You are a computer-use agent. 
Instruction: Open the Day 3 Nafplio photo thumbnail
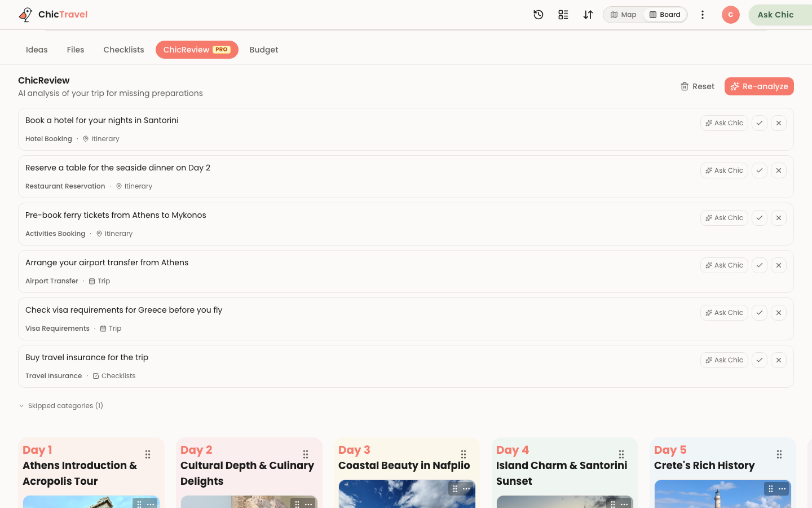click(407, 494)
